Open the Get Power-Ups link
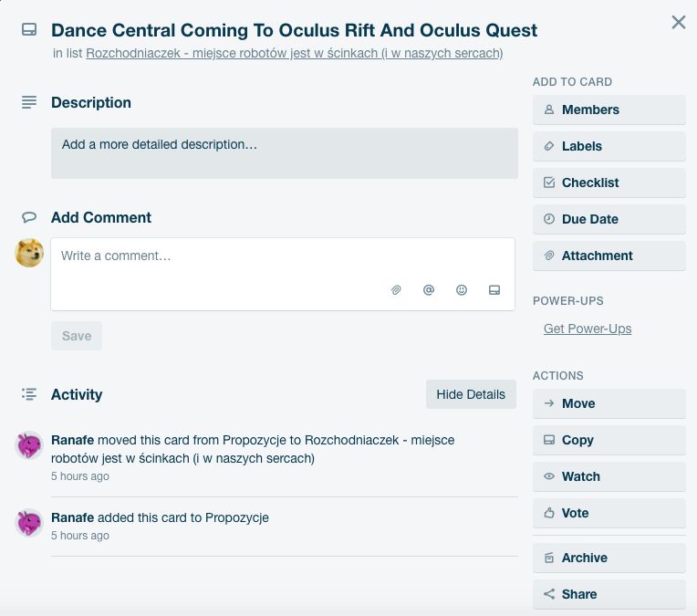The width and height of the screenshot is (697, 616). click(x=588, y=329)
